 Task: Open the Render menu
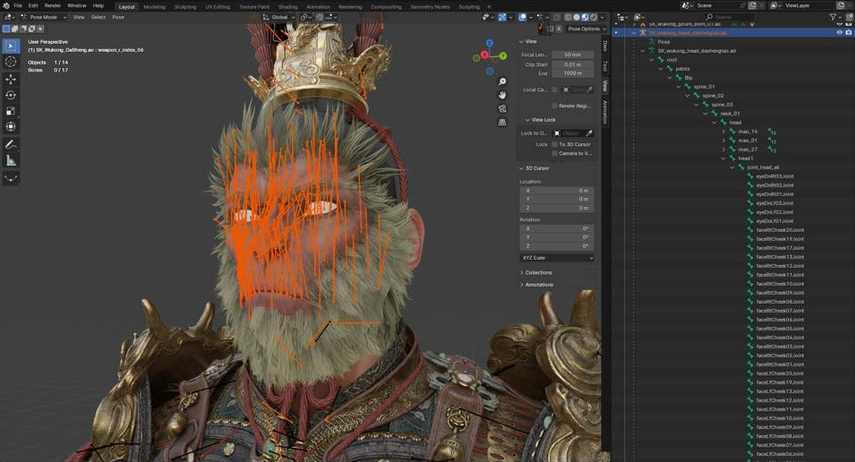(x=52, y=5)
